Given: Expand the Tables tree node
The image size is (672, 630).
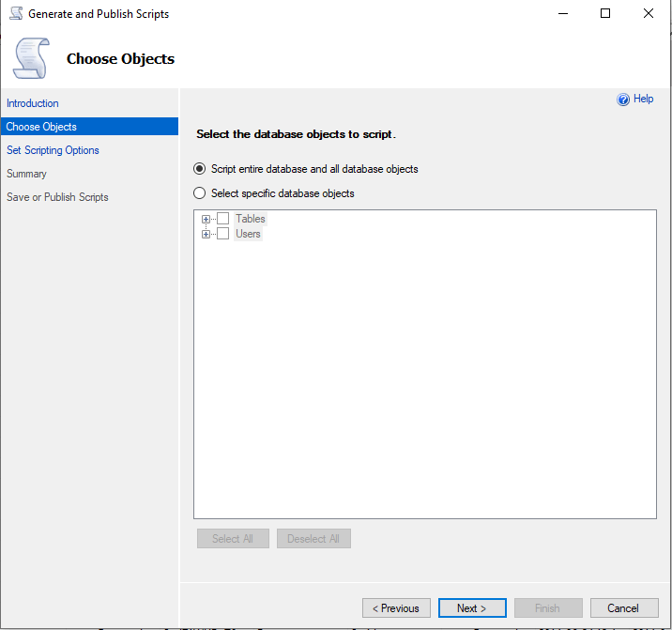Looking at the screenshot, I should tap(206, 219).
